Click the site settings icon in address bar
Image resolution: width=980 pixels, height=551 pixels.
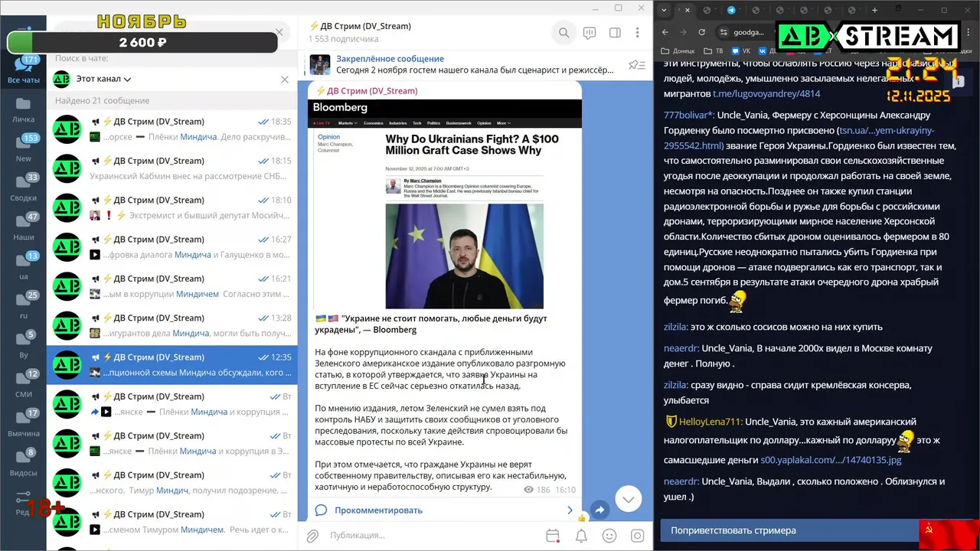pos(724,32)
